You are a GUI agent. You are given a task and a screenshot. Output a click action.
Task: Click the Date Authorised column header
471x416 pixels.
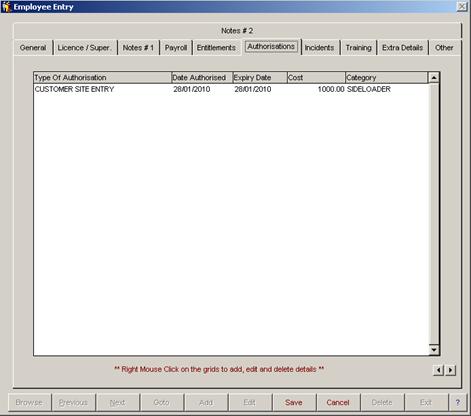point(202,78)
